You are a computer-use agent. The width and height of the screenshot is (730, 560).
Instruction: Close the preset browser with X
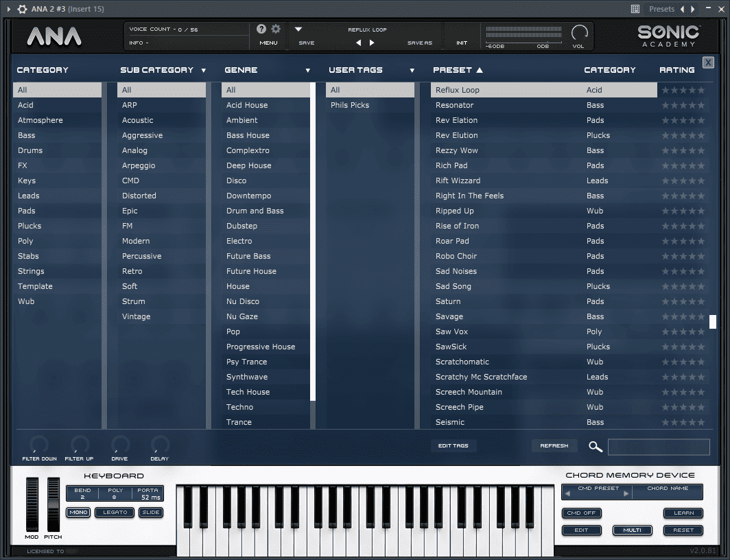(708, 62)
